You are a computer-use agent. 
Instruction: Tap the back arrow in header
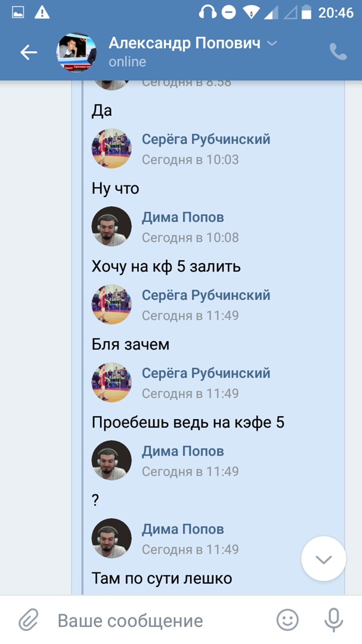point(29,52)
